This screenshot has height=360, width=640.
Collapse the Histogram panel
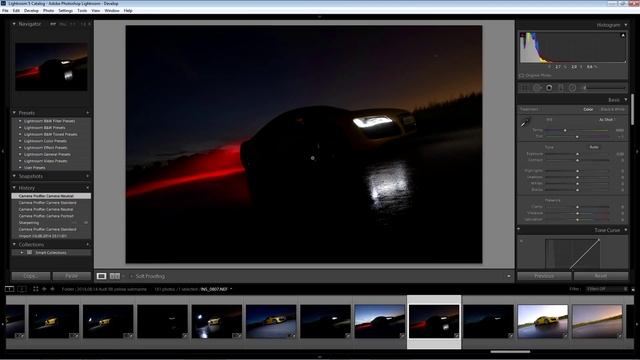[626, 25]
